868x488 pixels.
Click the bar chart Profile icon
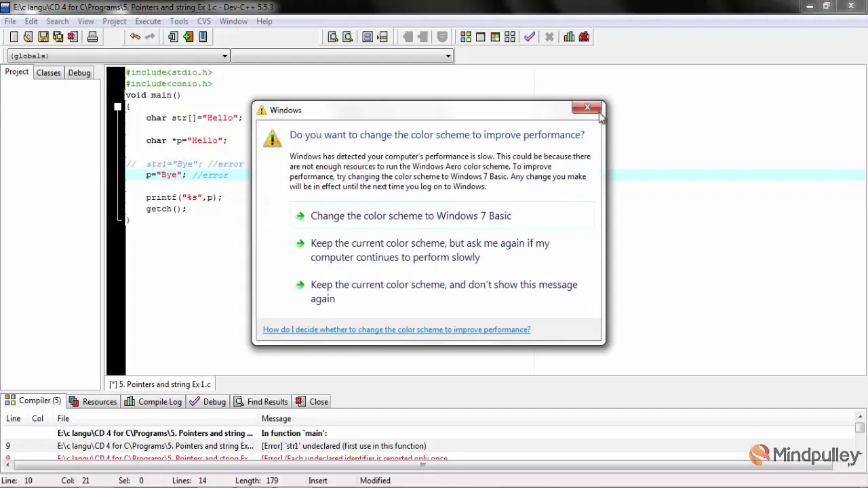[569, 37]
